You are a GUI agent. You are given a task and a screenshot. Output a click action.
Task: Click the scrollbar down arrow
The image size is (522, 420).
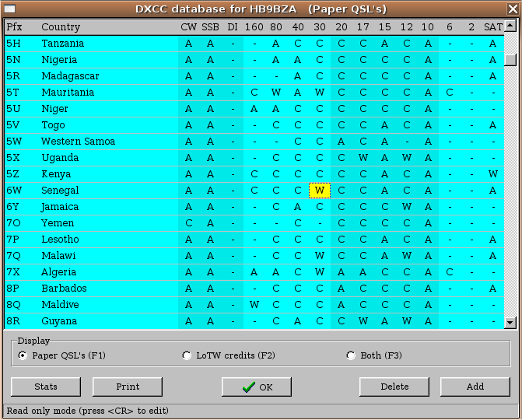tap(510, 322)
